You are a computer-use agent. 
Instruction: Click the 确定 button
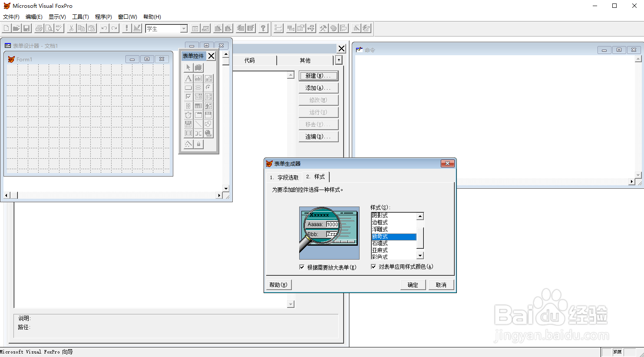(x=413, y=285)
